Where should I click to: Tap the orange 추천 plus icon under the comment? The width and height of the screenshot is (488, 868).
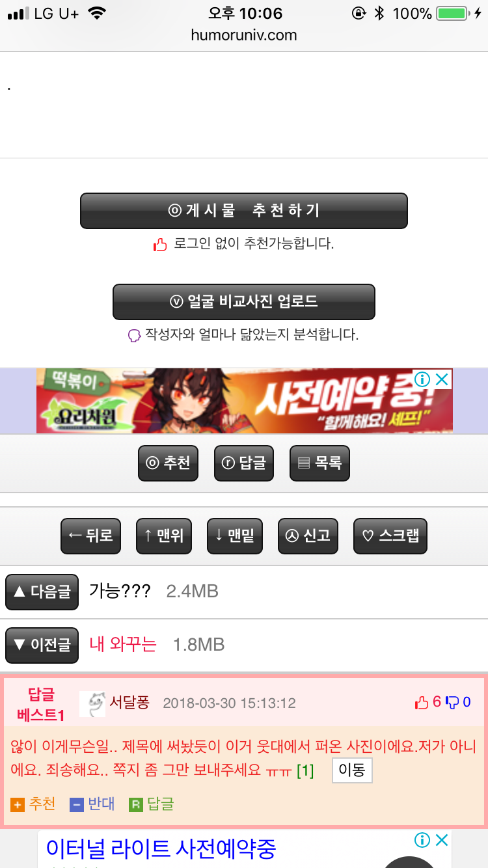pyautogui.click(x=18, y=805)
